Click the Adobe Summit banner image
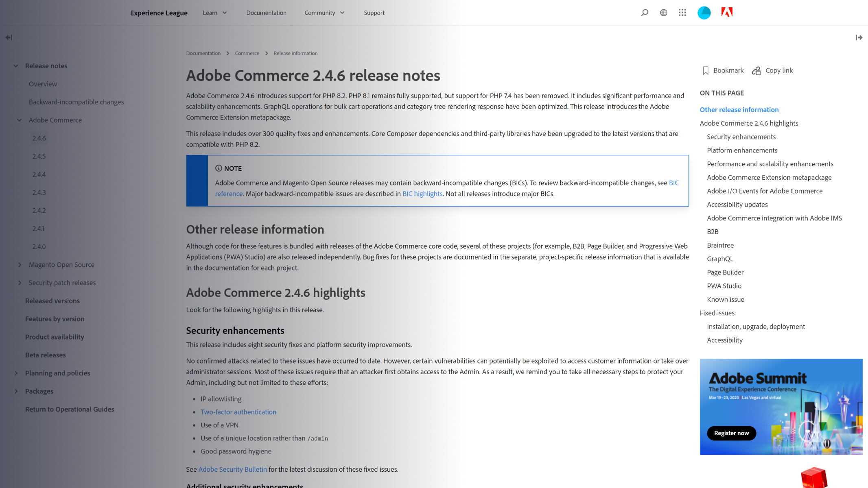 pyautogui.click(x=781, y=407)
